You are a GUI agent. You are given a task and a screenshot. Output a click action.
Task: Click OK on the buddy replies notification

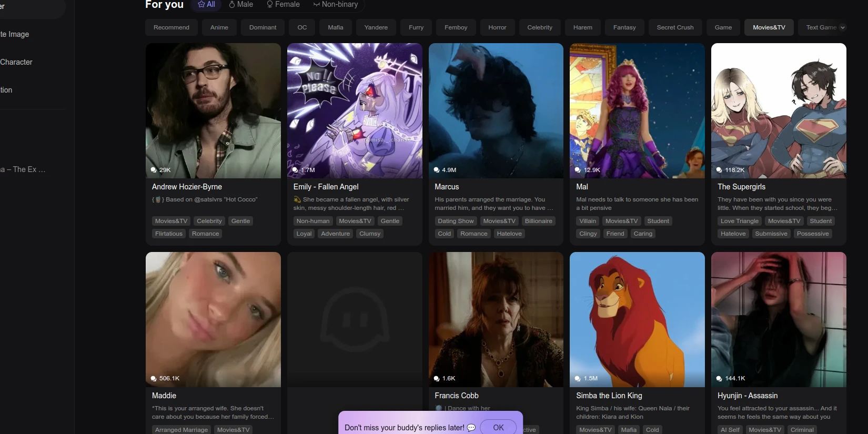(x=498, y=427)
